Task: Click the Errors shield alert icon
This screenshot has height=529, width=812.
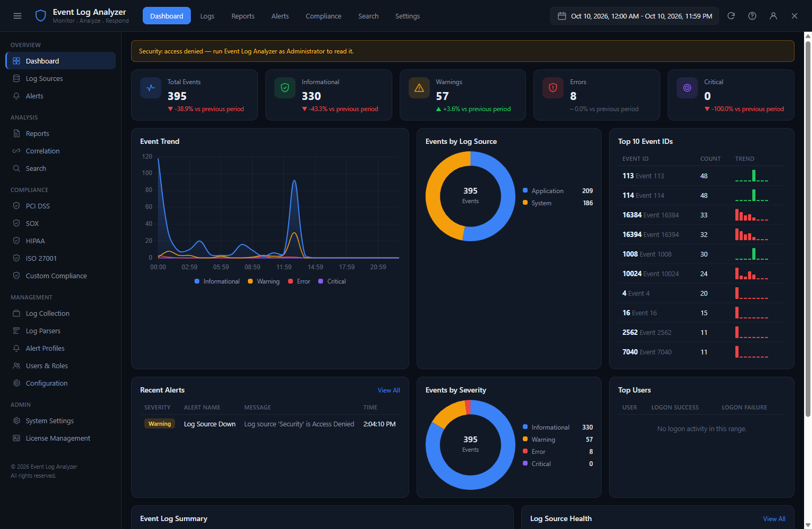Action: (553, 88)
